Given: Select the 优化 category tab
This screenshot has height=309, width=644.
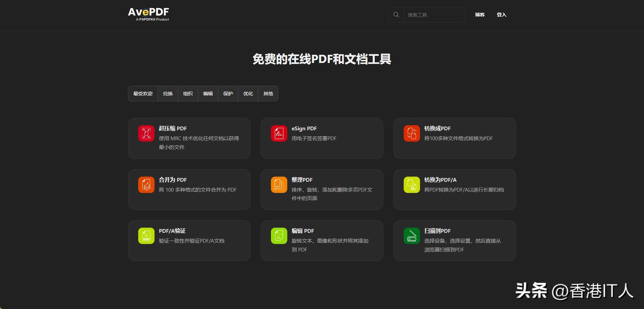Looking at the screenshot, I should click(248, 93).
